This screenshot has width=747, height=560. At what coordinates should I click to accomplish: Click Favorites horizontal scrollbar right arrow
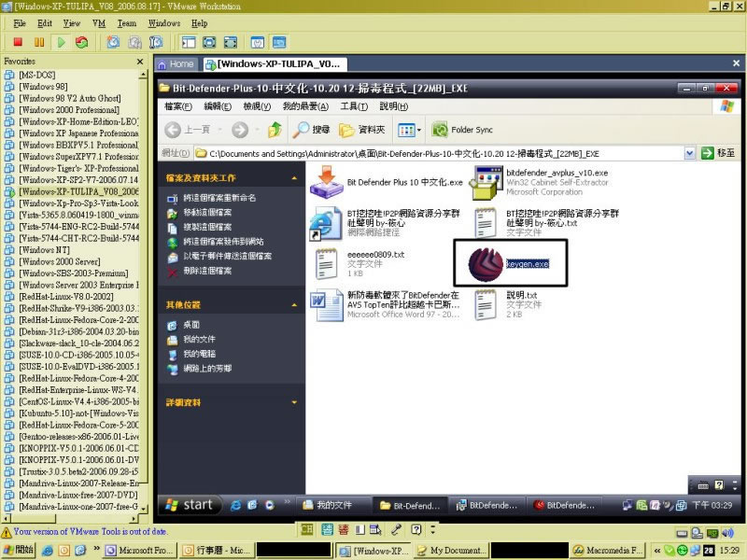tap(134, 519)
